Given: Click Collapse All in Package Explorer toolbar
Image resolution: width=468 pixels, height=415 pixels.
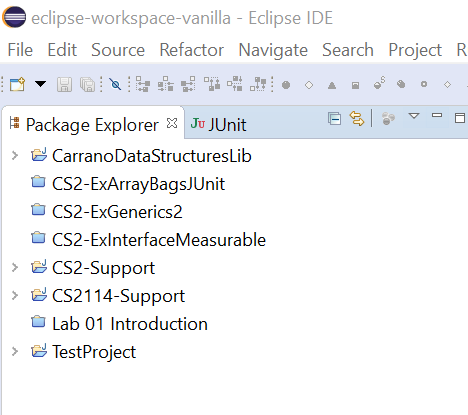Looking at the screenshot, I should pyautogui.click(x=334, y=119).
